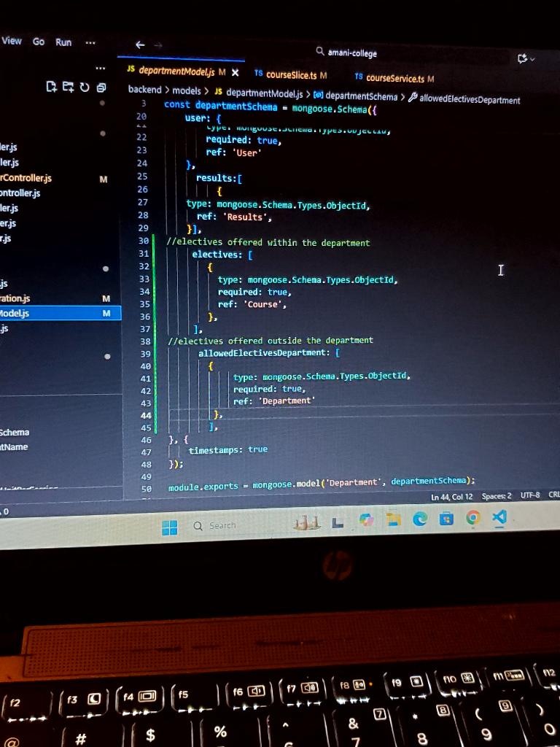Click 'timestamps: true' on line 47
Viewport: 560px width, 747px height.
(x=228, y=449)
